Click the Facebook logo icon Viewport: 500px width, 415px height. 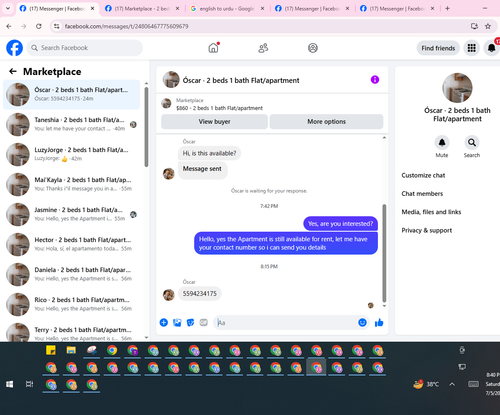point(14,48)
